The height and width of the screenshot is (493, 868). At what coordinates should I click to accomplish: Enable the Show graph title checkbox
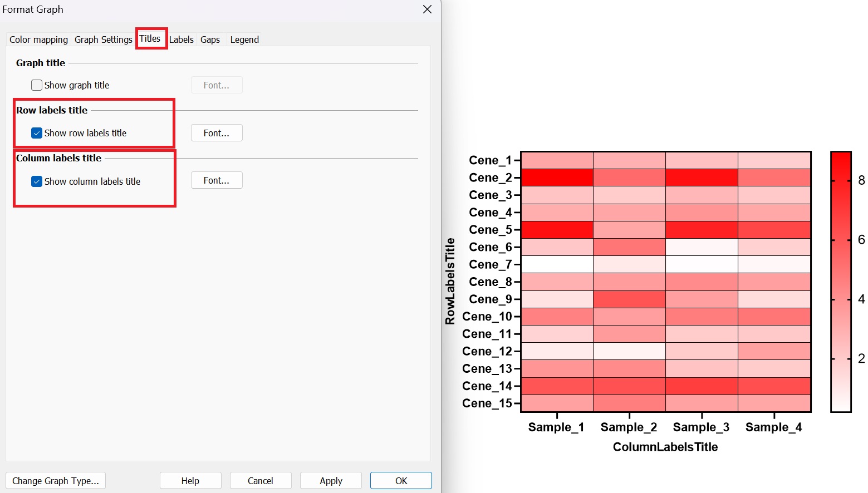point(37,85)
